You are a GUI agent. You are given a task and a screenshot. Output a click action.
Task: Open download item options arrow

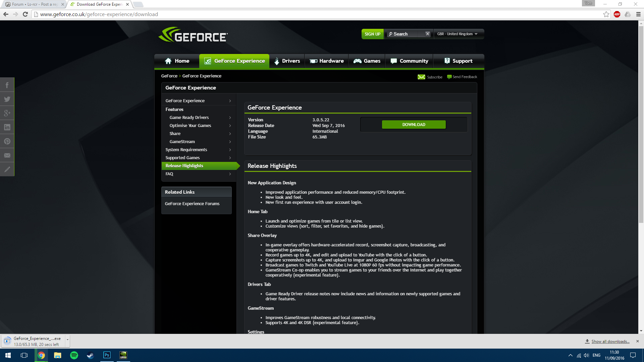pos(67,340)
